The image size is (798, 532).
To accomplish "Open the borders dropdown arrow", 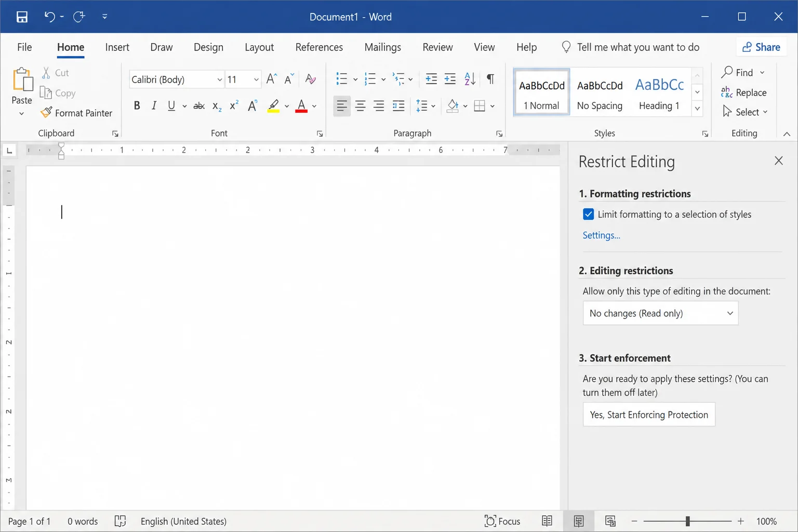I will coord(493,106).
